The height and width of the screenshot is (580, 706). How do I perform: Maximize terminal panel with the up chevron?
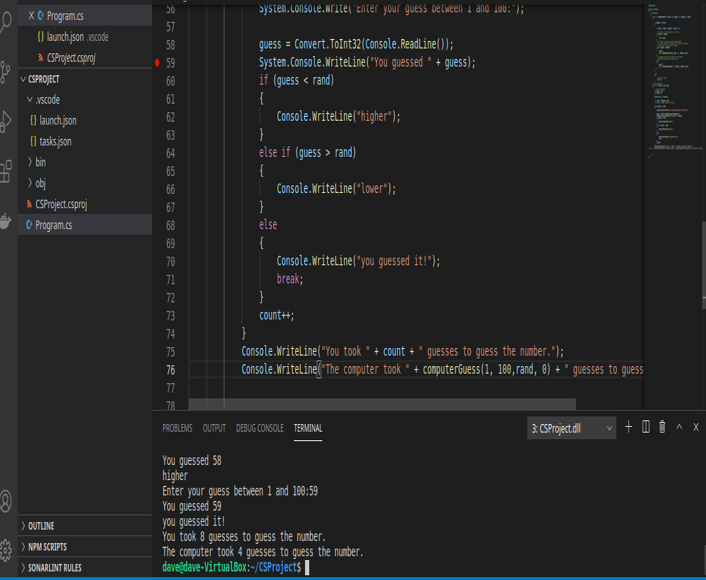pos(679,428)
